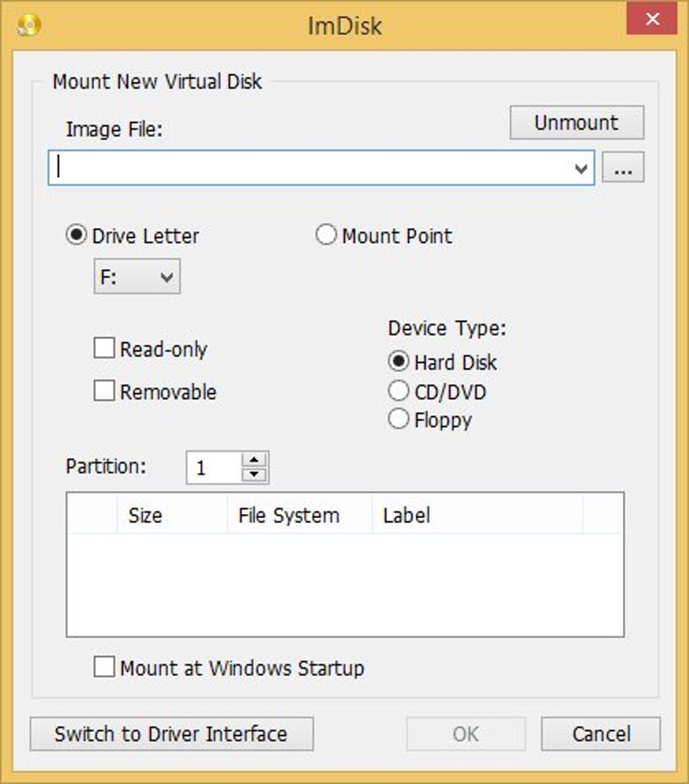Open the image file browse dialog

(623, 167)
